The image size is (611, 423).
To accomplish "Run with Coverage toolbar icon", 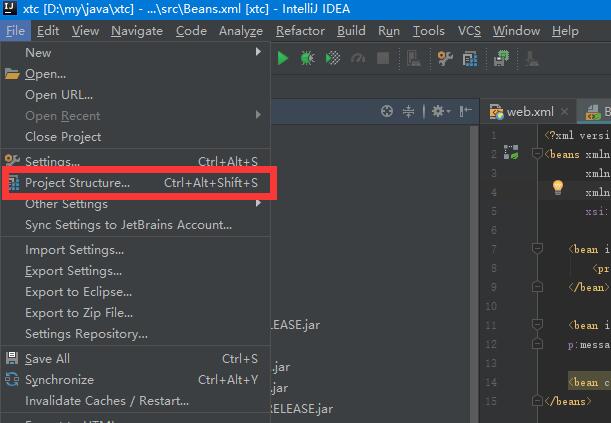I will tap(333, 58).
